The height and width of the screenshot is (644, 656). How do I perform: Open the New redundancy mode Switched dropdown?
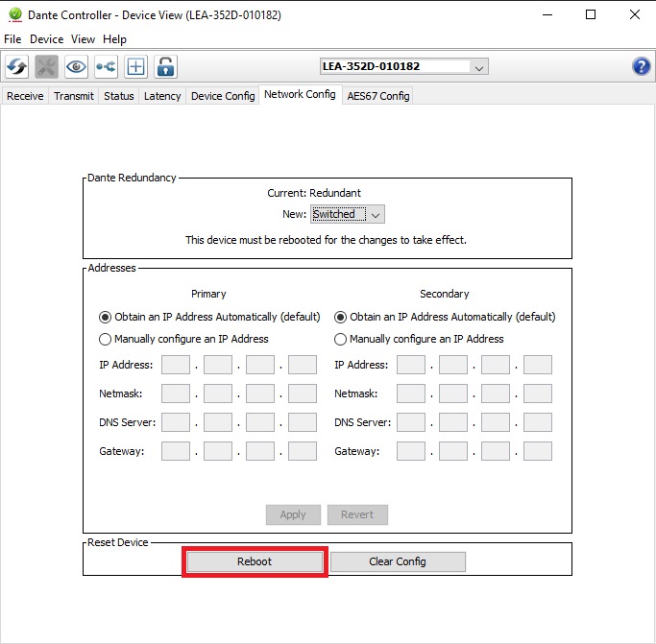[x=348, y=214]
